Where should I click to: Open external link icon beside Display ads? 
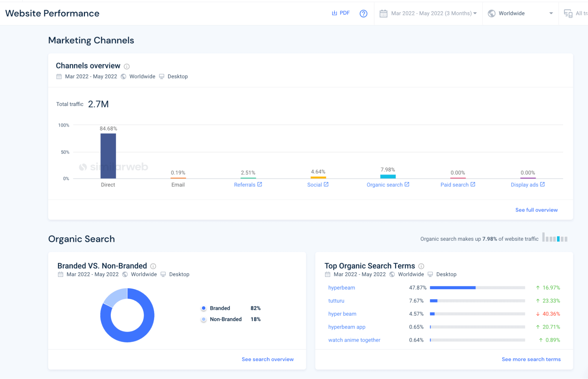click(542, 184)
